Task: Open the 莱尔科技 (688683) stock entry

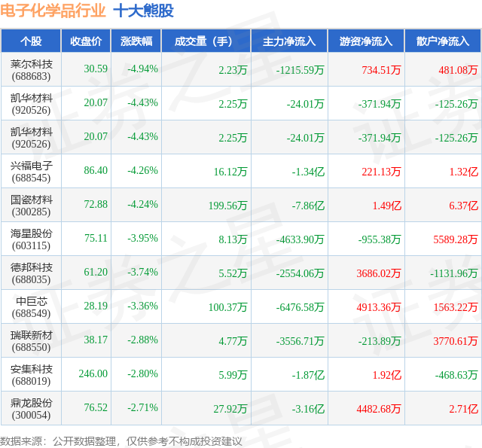Action: [x=31, y=70]
